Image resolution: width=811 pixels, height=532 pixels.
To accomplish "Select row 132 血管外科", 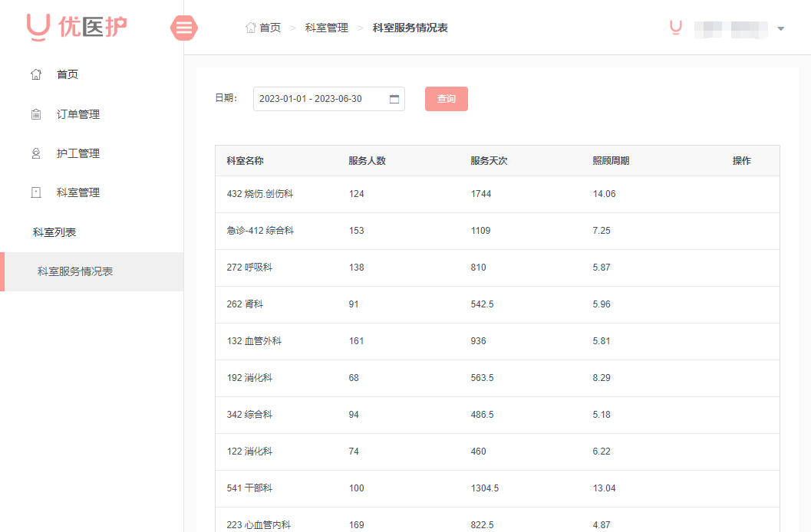I will pos(497,341).
